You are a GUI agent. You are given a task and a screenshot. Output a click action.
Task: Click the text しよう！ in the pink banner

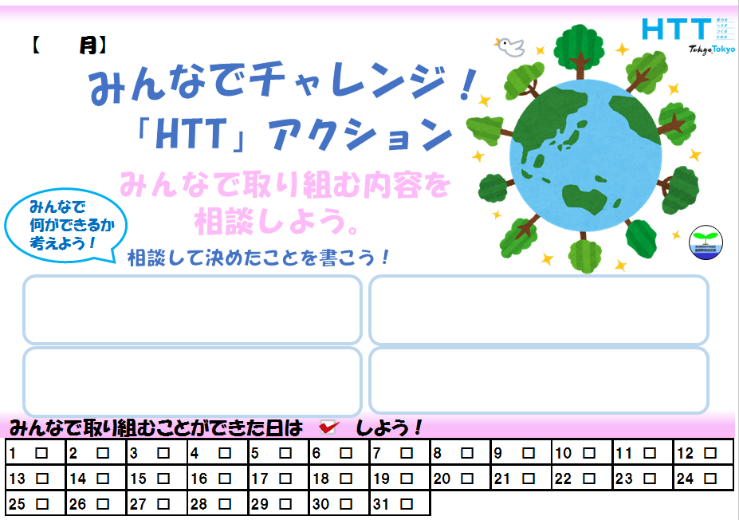click(x=389, y=428)
